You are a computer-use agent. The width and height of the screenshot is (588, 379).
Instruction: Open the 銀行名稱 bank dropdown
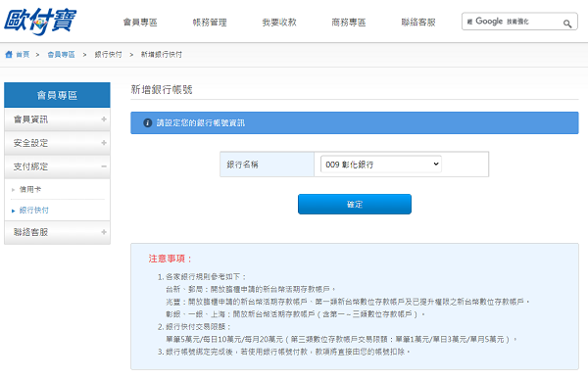381,165
